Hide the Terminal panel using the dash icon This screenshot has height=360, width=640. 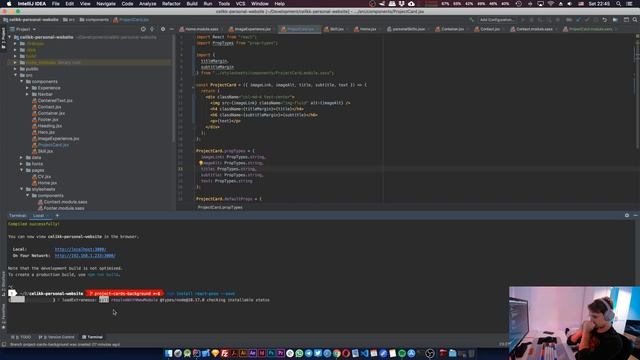pyautogui.click(x=636, y=215)
